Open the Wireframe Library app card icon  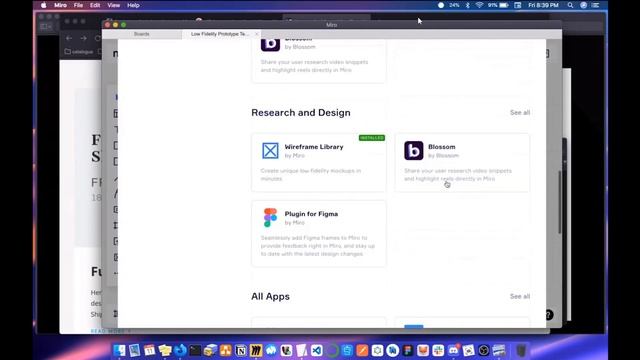(270, 151)
